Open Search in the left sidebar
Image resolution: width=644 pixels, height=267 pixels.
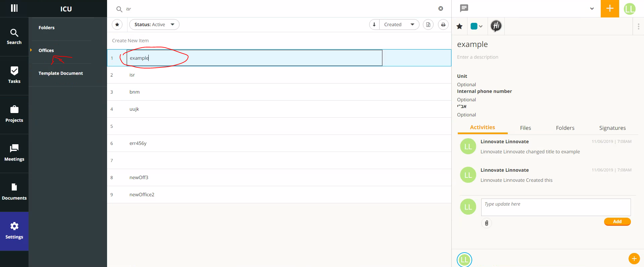[14, 37]
